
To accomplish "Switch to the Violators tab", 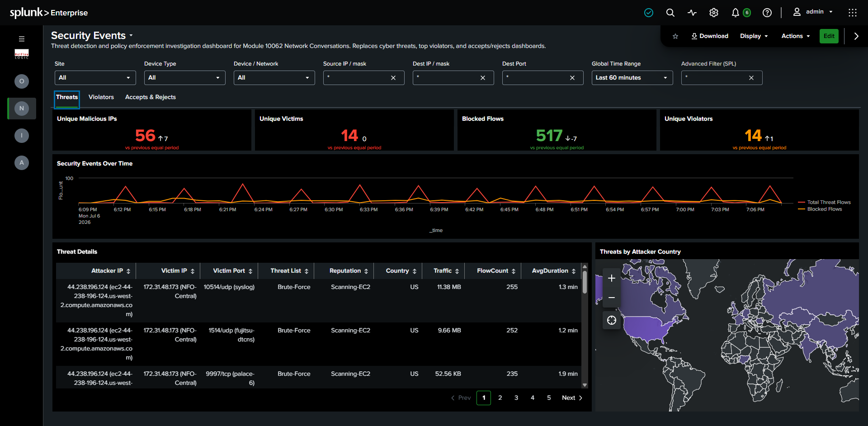I will click(101, 97).
